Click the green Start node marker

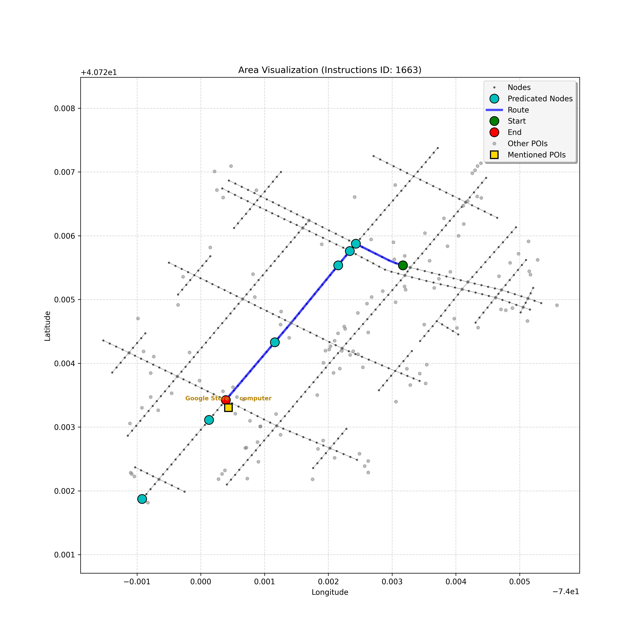[403, 265]
